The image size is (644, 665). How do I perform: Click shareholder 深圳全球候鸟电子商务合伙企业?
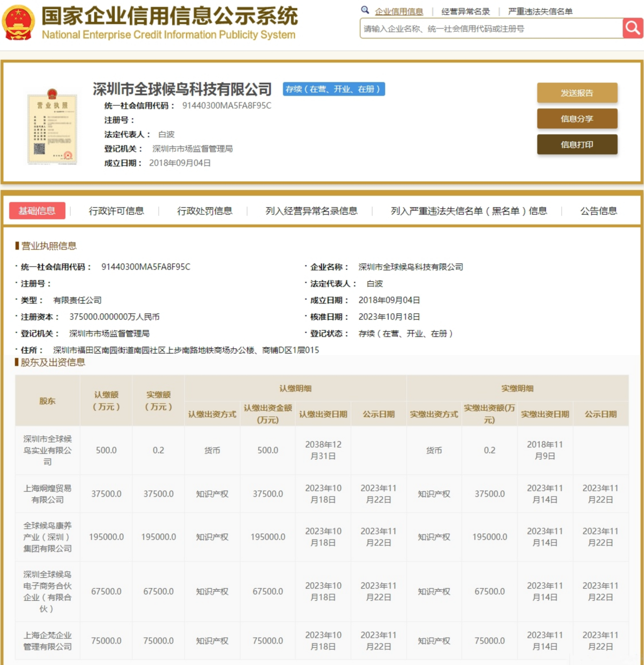click(47, 591)
